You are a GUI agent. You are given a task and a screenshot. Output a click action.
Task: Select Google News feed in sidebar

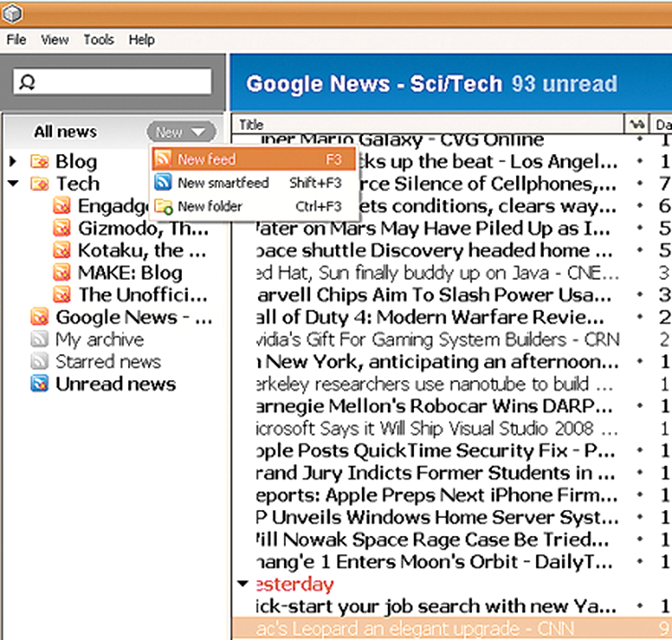[x=134, y=317]
